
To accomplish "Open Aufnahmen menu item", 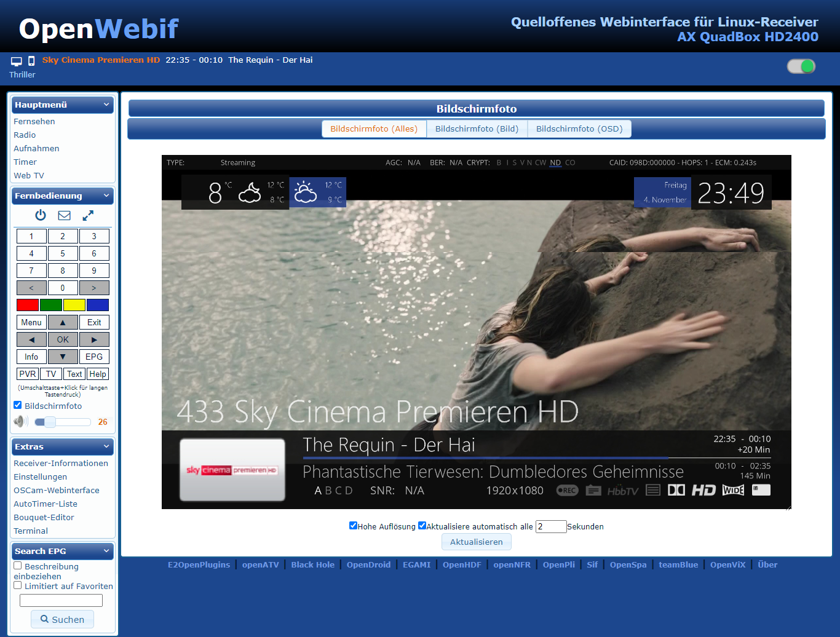I will coord(36,148).
